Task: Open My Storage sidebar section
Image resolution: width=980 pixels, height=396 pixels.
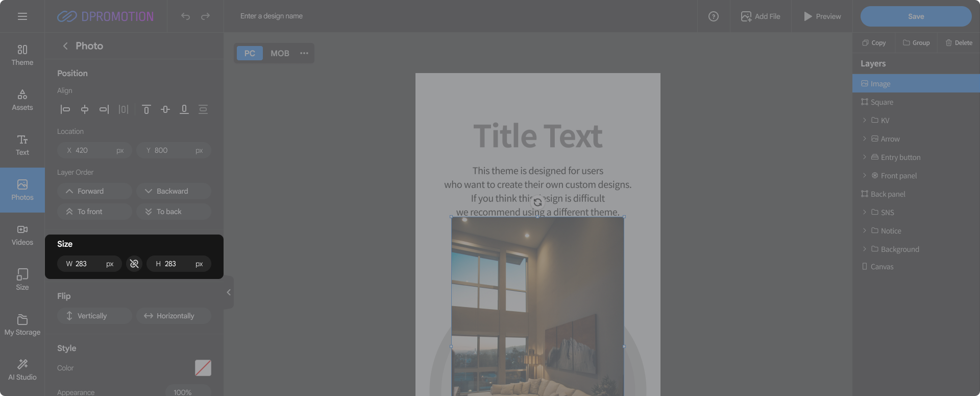Action: click(x=22, y=325)
